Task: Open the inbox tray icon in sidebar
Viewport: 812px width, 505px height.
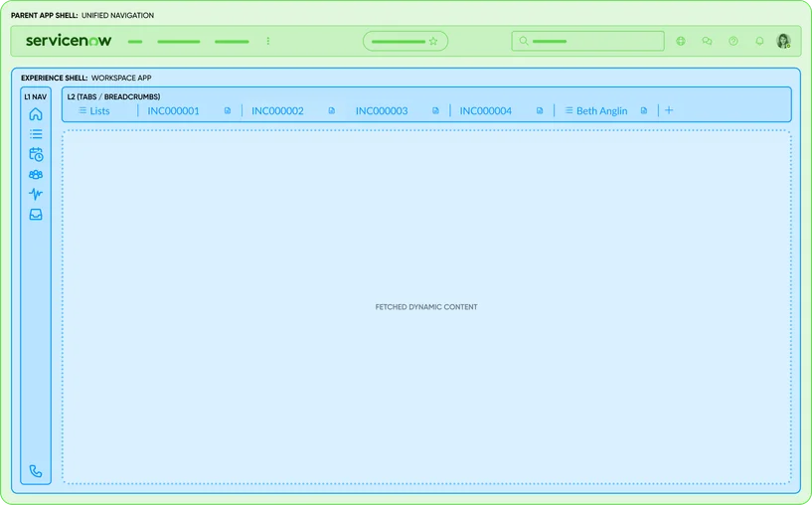Action: pyautogui.click(x=36, y=214)
